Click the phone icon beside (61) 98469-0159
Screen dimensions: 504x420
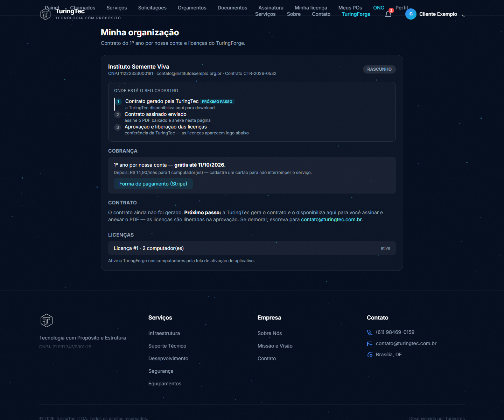(x=370, y=332)
